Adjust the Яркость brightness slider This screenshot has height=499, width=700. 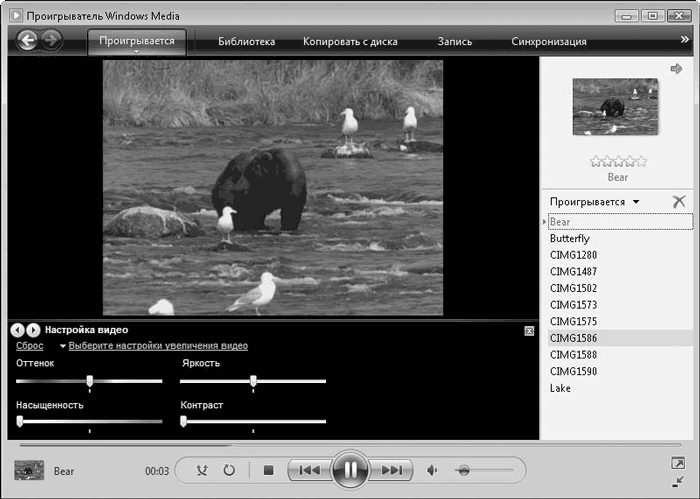pos(254,381)
